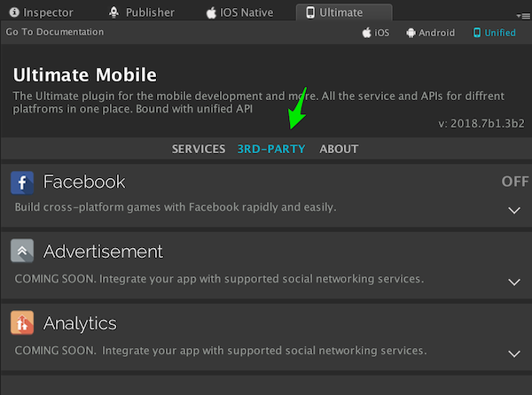Open the SERVICES section tab
Screen dimensions: 532x395
pos(199,149)
